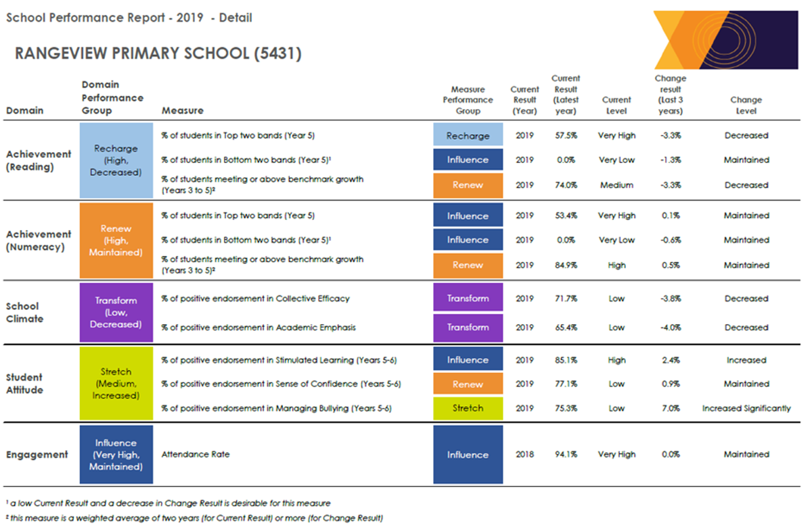Select the Renew box in the Sense of Confidence row
The image size is (812, 528).
click(468, 384)
